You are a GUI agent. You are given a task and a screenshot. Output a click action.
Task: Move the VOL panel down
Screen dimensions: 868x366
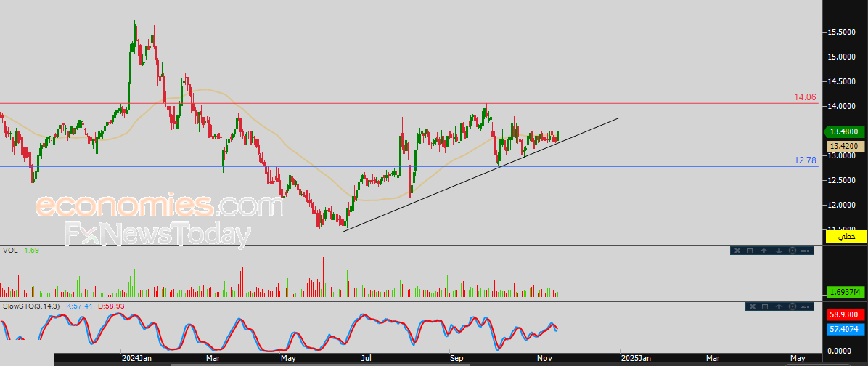coord(779,251)
